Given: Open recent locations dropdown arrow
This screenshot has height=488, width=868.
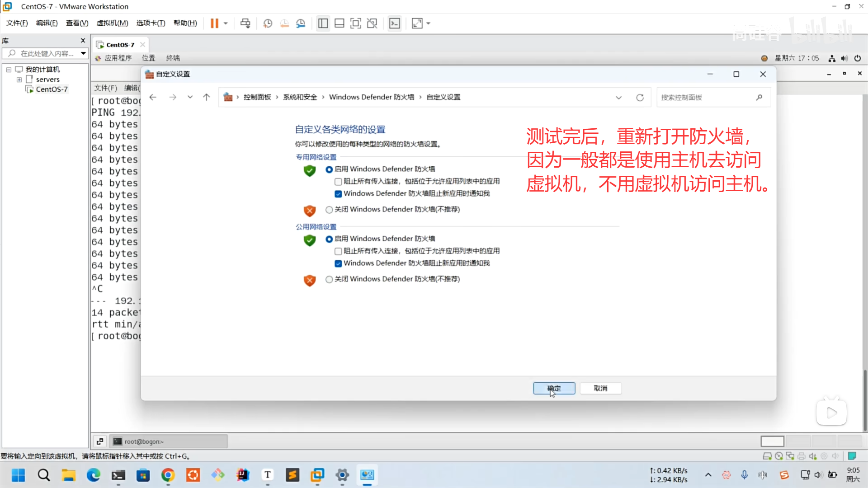Looking at the screenshot, I should tap(190, 97).
